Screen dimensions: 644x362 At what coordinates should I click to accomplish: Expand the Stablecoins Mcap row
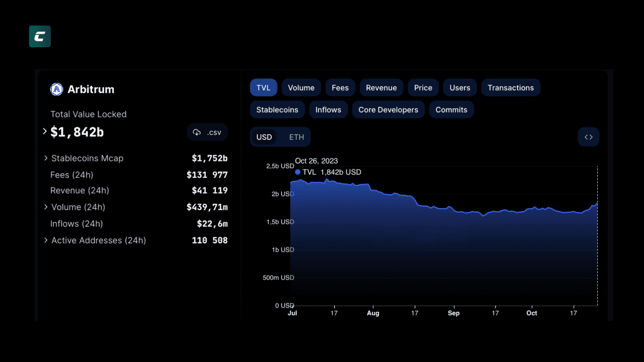click(x=46, y=158)
